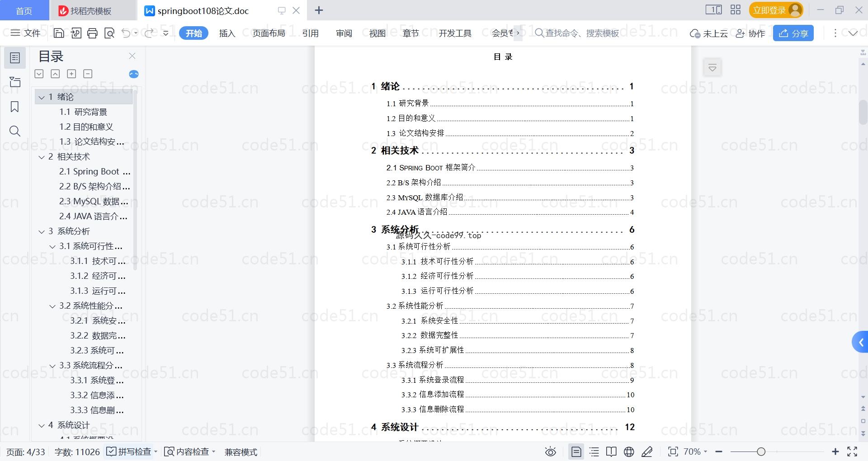The height and width of the screenshot is (461, 868).
Task: Click the Save icon in toolbar
Action: (x=59, y=33)
